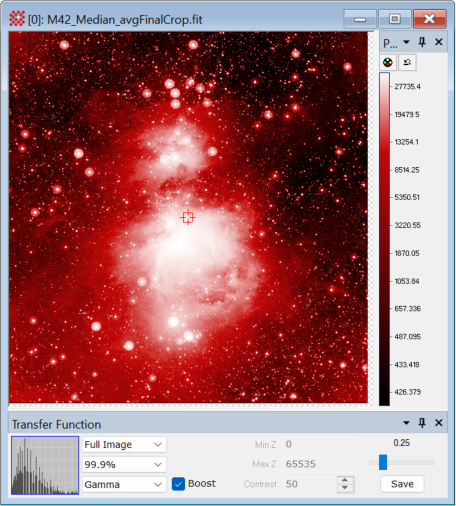This screenshot has width=456, height=506.
Task: Click the red crosshair cursor marker on the image
Action: point(188,217)
